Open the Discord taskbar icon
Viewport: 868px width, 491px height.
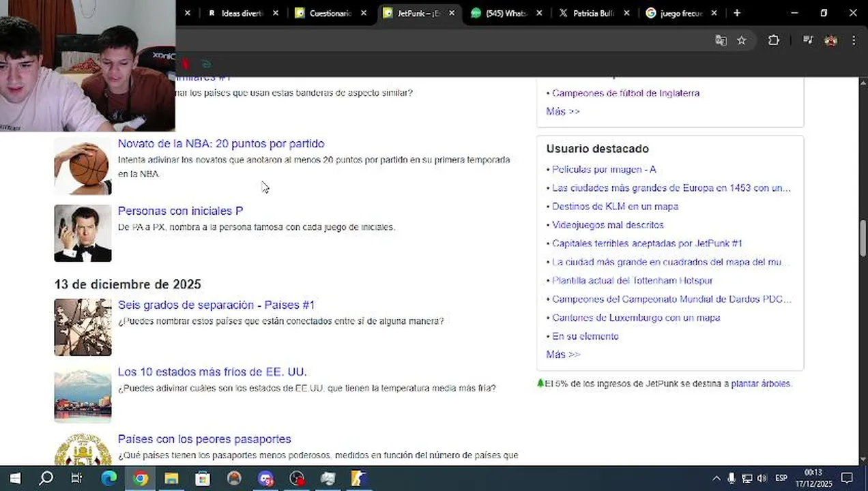click(266, 478)
